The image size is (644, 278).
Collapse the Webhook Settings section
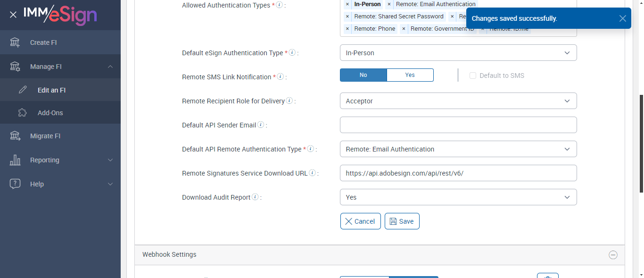613,255
